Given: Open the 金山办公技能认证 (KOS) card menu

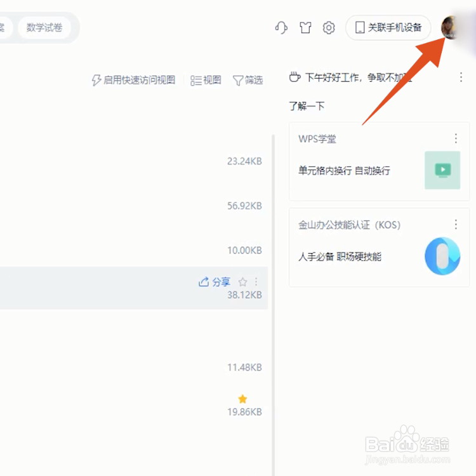Looking at the screenshot, I should tap(456, 224).
